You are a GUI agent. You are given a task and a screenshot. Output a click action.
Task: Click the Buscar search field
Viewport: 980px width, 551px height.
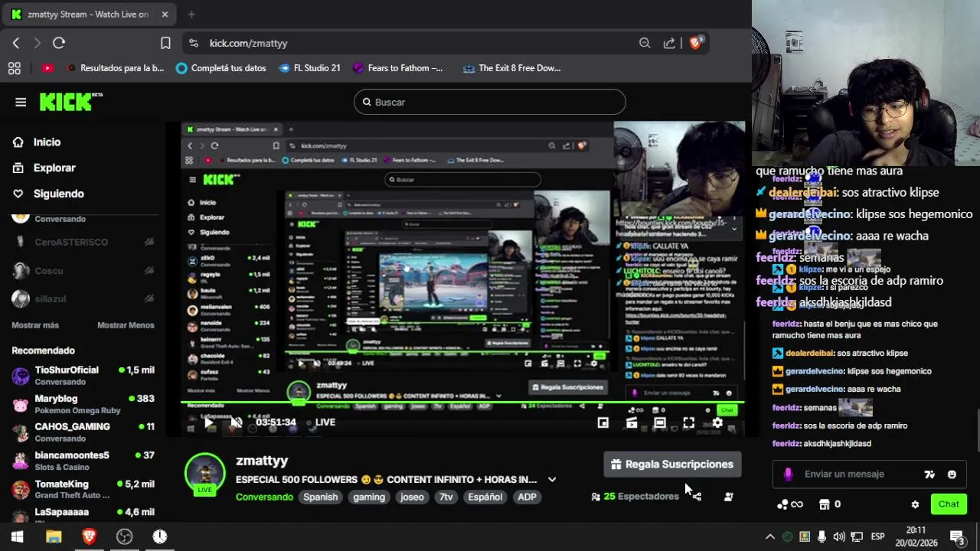point(490,102)
